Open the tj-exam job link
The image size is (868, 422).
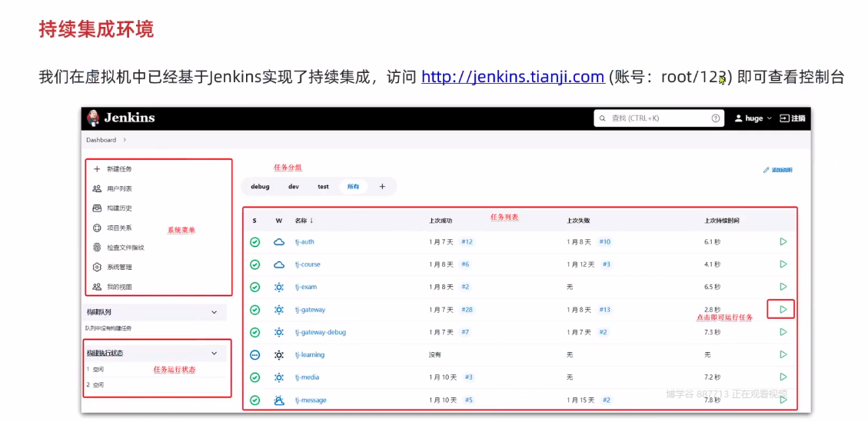pyautogui.click(x=305, y=287)
